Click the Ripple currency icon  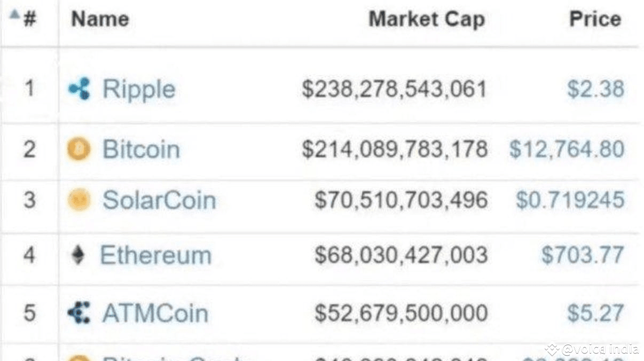[x=79, y=89]
